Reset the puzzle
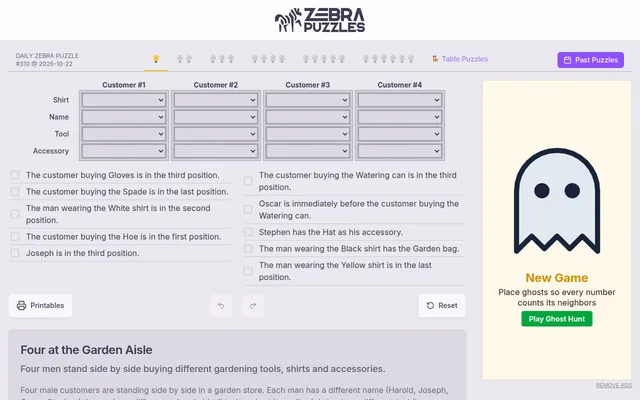The height and width of the screenshot is (400, 640). coord(442,305)
